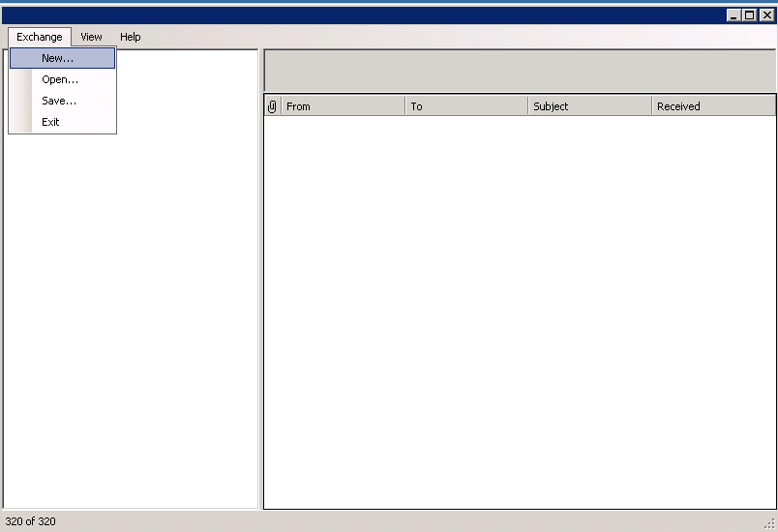778x532 pixels.
Task: Click the Subject column header
Action: point(589,106)
